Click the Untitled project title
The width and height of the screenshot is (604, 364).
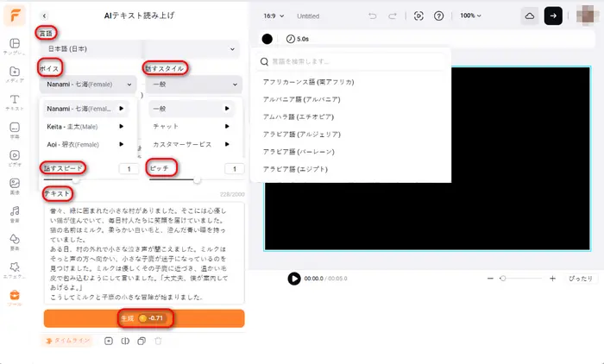point(308,16)
